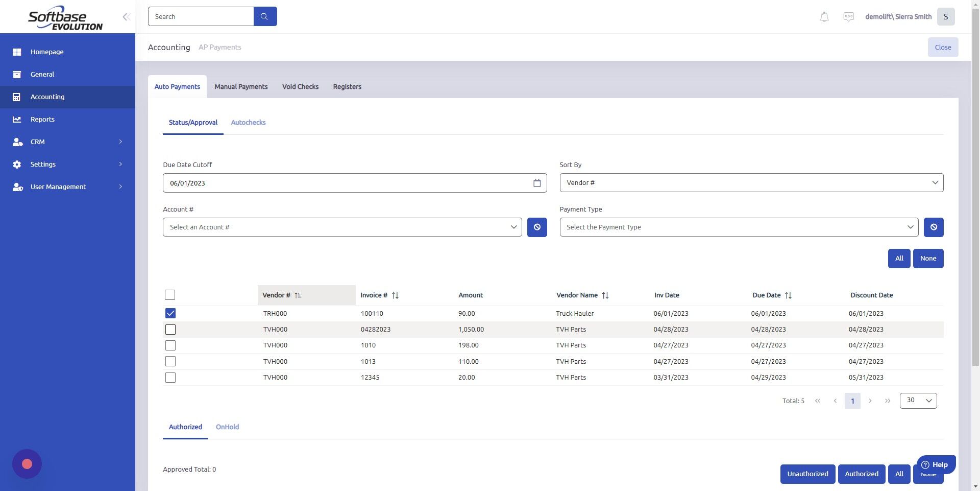The image size is (980, 491).
Task: Collapse the sidebar using the chevron arrows
Action: tap(126, 16)
